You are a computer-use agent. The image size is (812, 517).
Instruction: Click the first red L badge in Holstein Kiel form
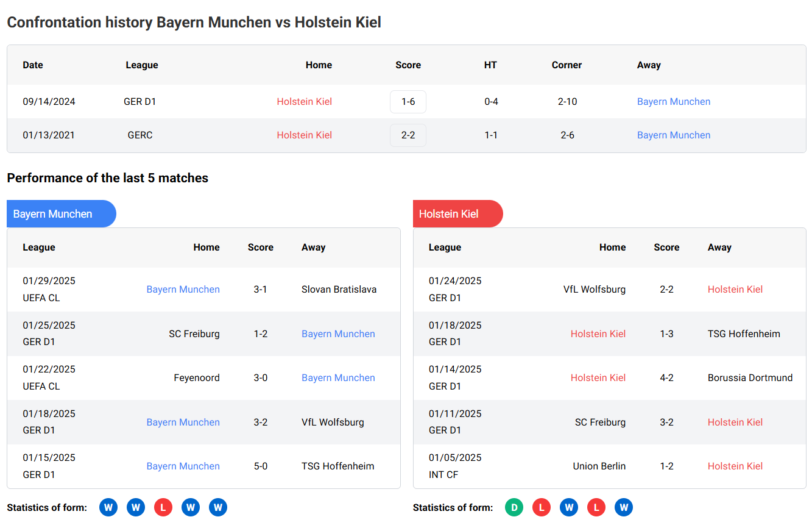coord(541,507)
